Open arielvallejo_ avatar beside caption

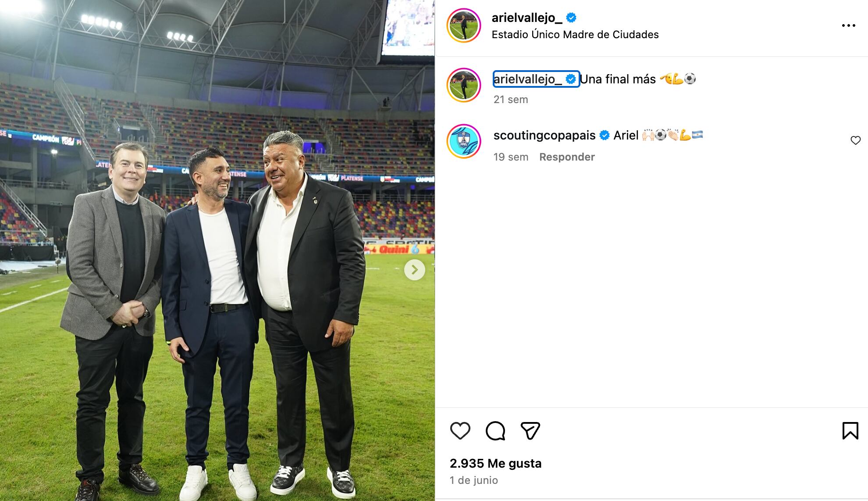464,85
